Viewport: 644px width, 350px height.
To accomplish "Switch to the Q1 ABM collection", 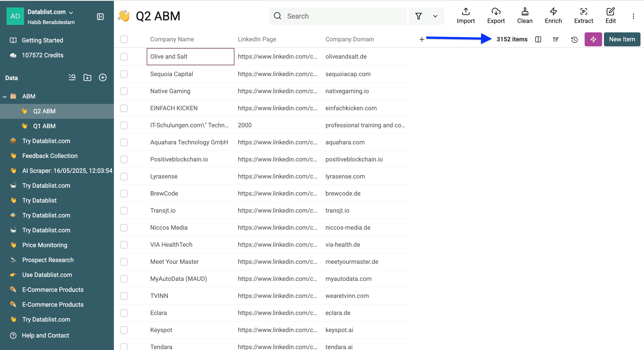I will (x=45, y=126).
